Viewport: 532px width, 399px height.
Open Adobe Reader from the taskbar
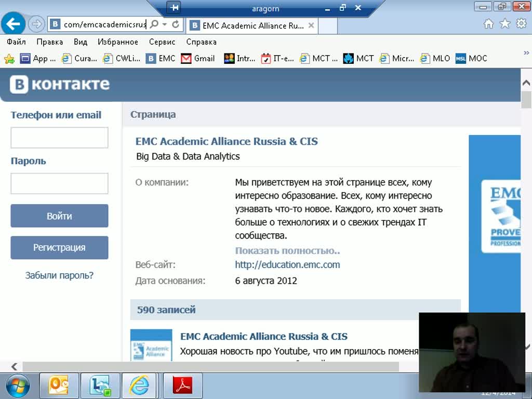(182, 386)
